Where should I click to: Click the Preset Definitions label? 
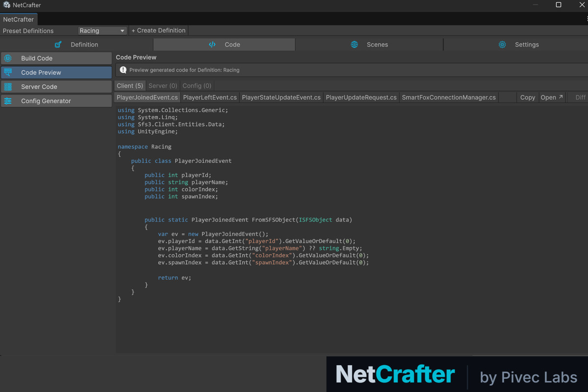click(28, 30)
